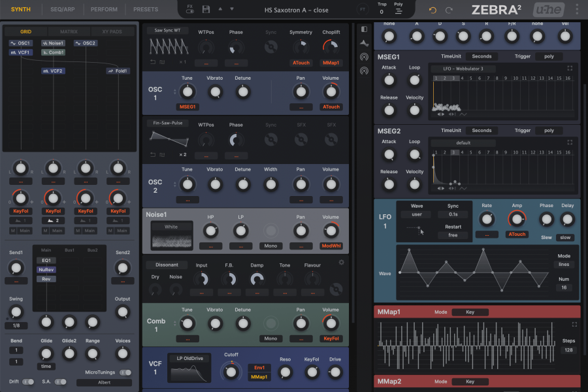
Task: Select the OSC1 module icon in the grid
Action: click(x=21, y=42)
